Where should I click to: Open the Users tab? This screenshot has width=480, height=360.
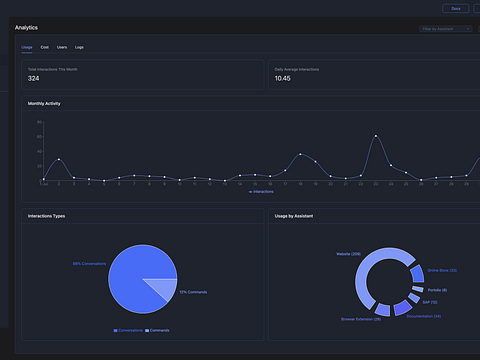pos(62,47)
